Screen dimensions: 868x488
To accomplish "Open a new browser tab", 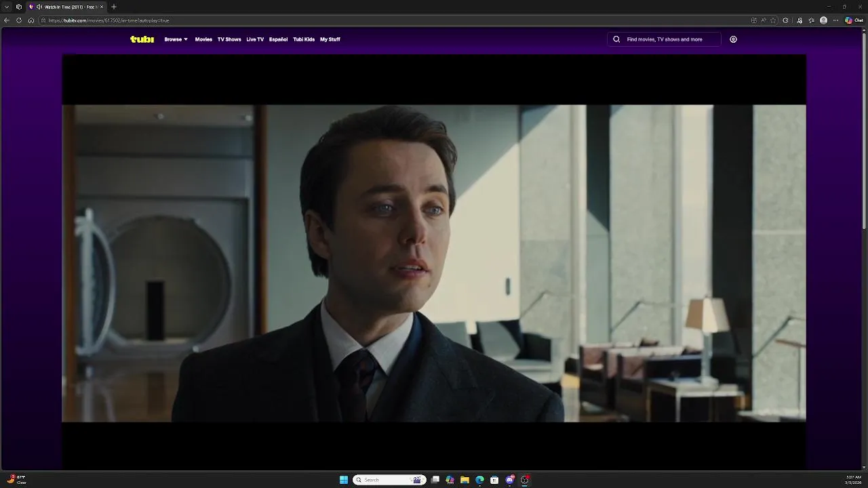I will [x=114, y=7].
